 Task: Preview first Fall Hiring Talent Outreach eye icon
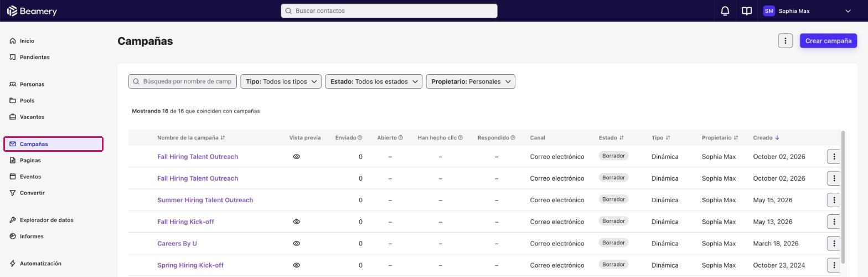[297, 157]
